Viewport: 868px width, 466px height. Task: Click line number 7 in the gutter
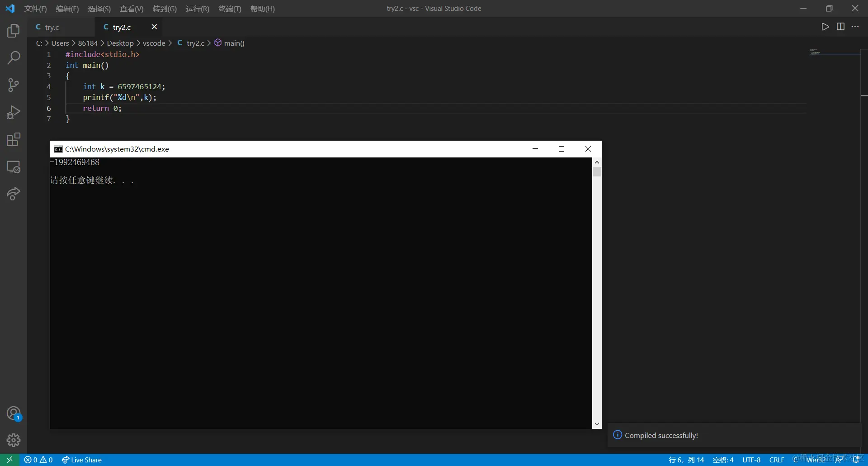point(49,119)
